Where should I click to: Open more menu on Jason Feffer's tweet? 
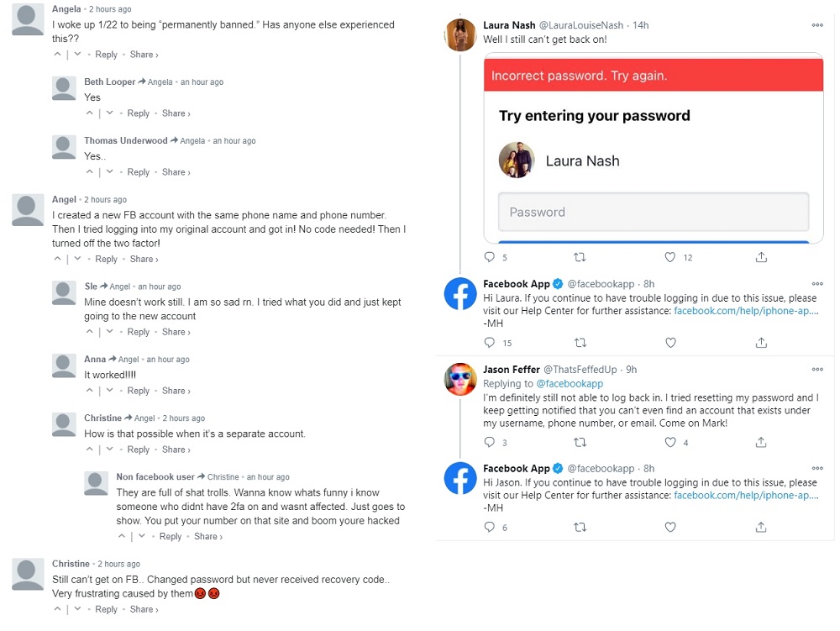pos(816,369)
